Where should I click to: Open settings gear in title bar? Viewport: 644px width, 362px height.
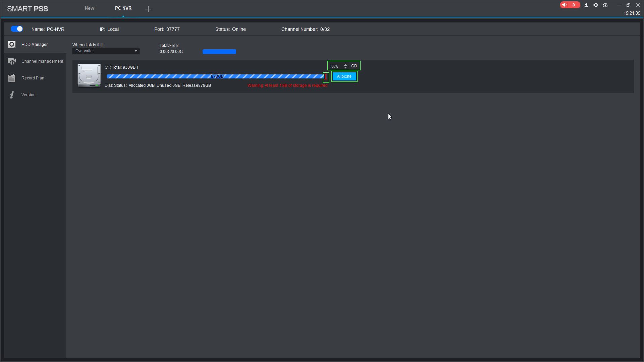[x=596, y=5]
